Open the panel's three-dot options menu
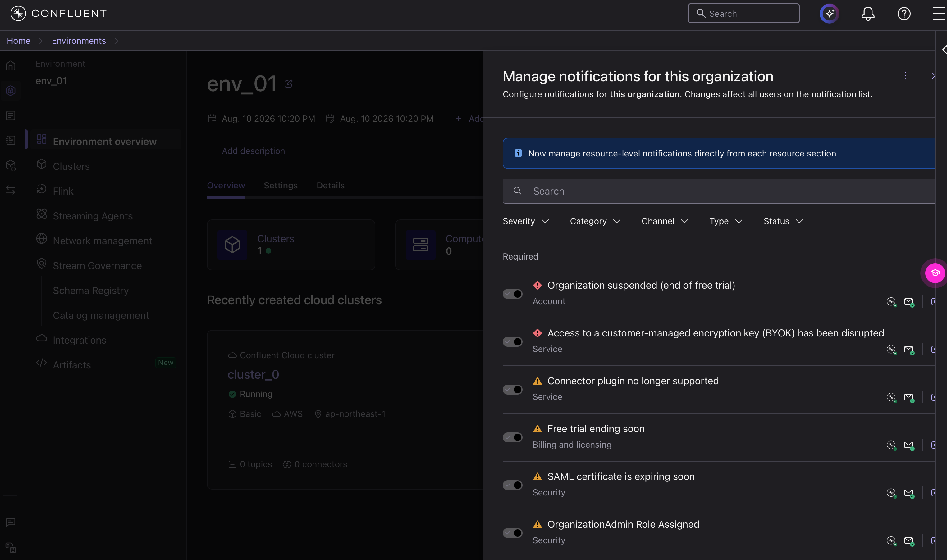 click(x=905, y=76)
